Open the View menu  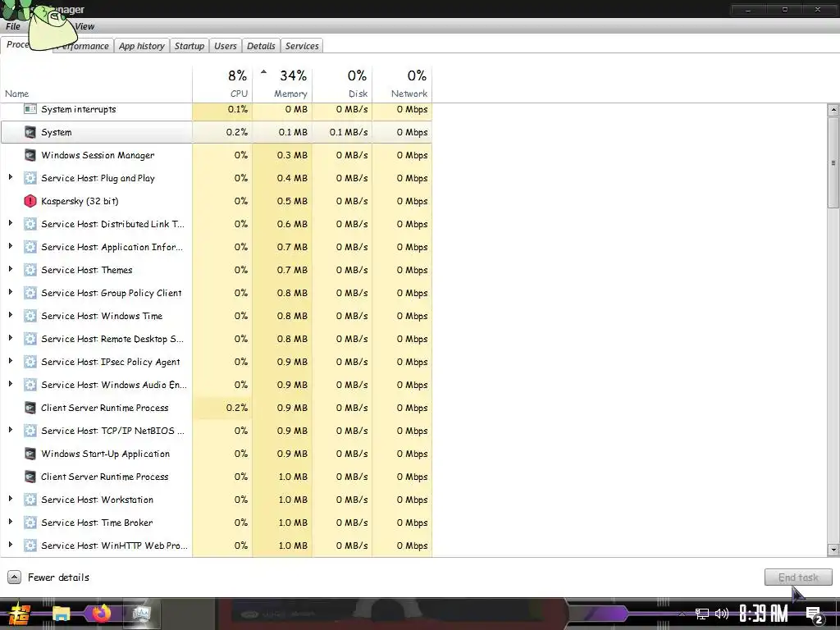[84, 26]
